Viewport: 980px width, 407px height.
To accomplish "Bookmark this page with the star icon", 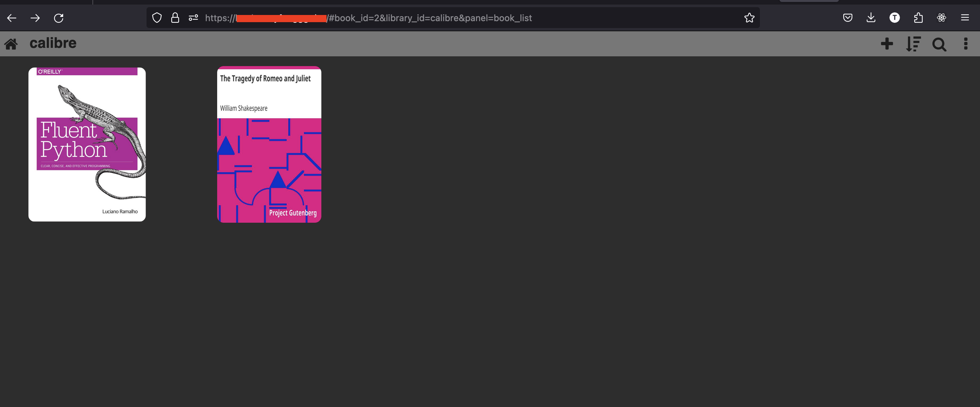I will tap(749, 18).
